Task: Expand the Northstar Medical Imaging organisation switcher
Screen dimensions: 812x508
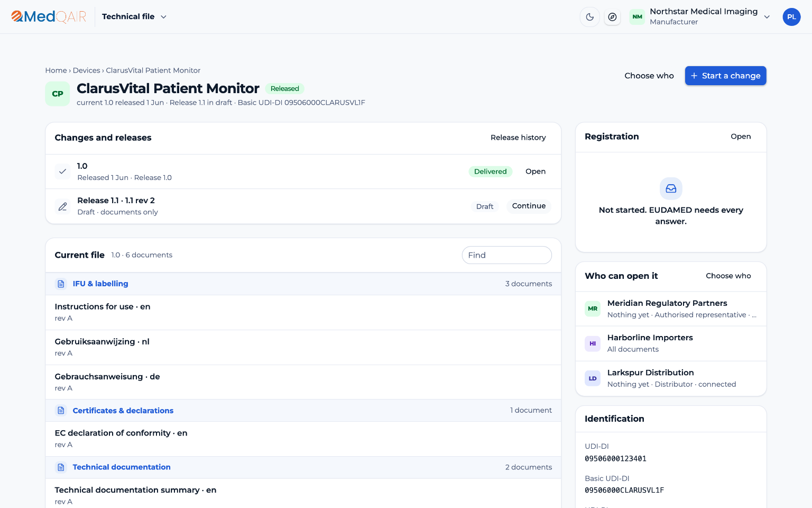Action: pyautogui.click(x=700, y=17)
